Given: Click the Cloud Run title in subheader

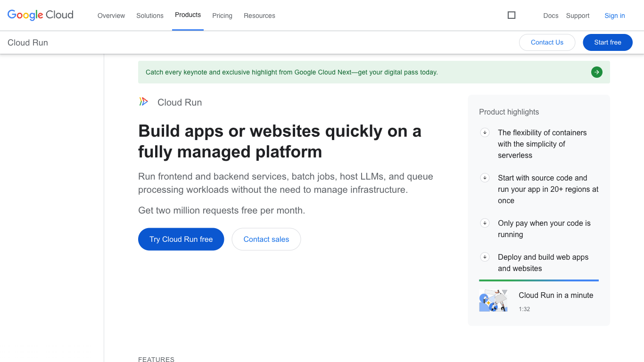Looking at the screenshot, I should (x=28, y=42).
